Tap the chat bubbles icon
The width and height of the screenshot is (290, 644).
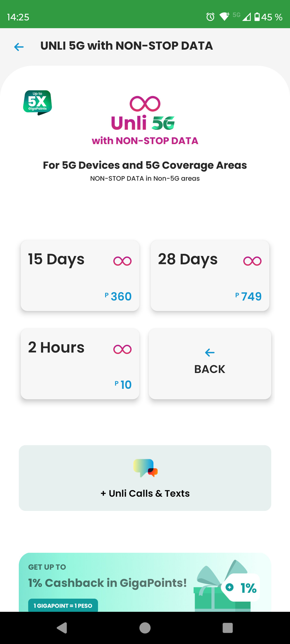click(x=145, y=468)
